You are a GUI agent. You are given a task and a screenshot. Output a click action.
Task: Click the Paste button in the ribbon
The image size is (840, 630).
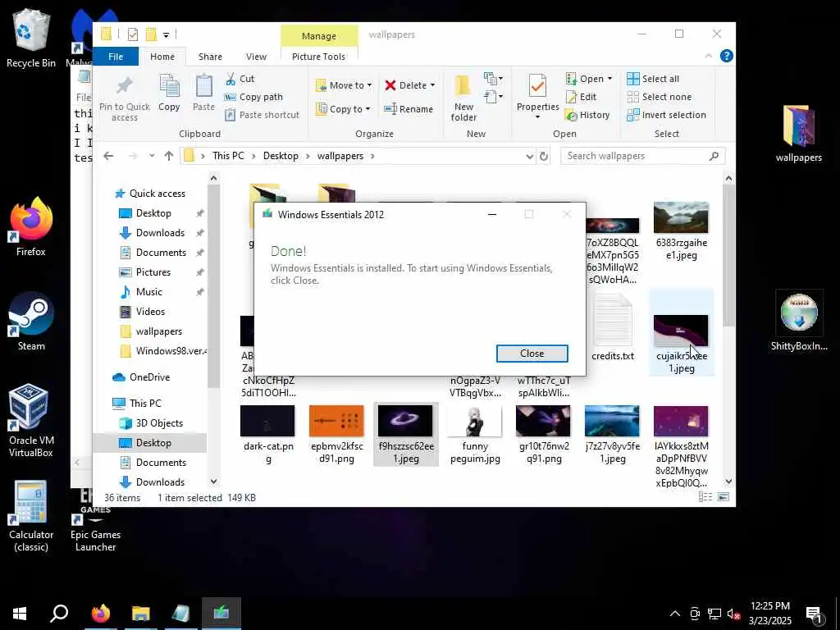(203, 92)
